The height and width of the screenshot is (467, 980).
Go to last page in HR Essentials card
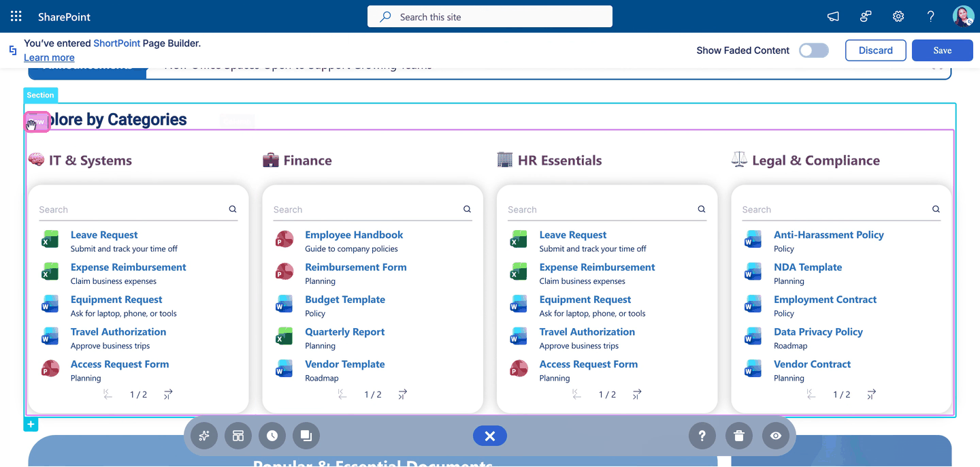(x=637, y=394)
